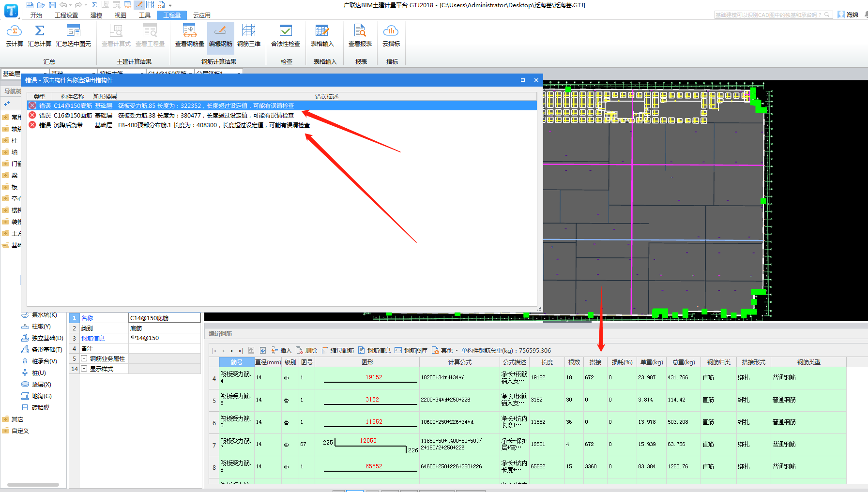868x492 pixels.
Task: Open the 建模 ribbon tab
Action: click(x=96, y=15)
